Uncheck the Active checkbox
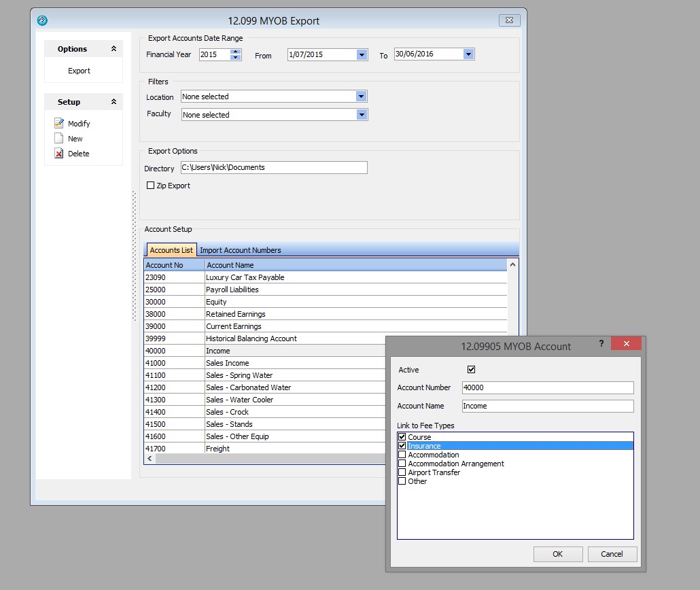Screen dimensions: 700x590 (x=472, y=370)
